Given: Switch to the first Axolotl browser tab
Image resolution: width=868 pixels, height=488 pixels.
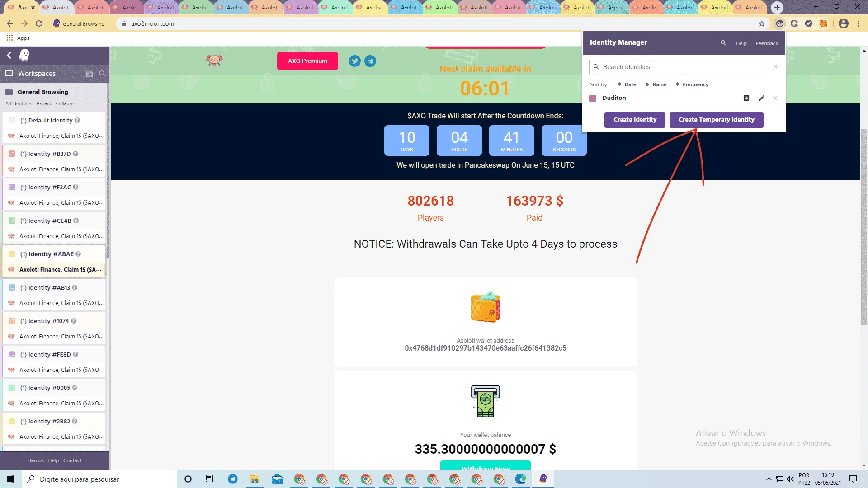Looking at the screenshot, I should 20,8.
